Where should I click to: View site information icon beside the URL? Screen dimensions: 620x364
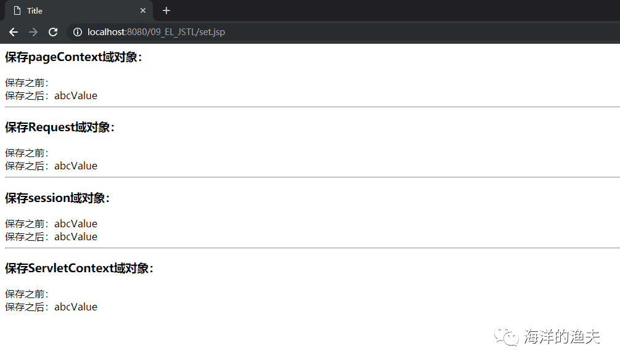pyautogui.click(x=78, y=32)
